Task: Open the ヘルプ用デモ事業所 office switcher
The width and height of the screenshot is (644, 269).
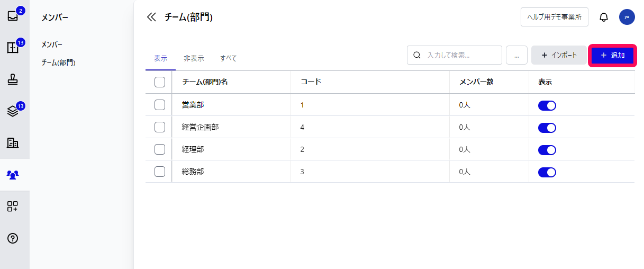Action: (554, 17)
